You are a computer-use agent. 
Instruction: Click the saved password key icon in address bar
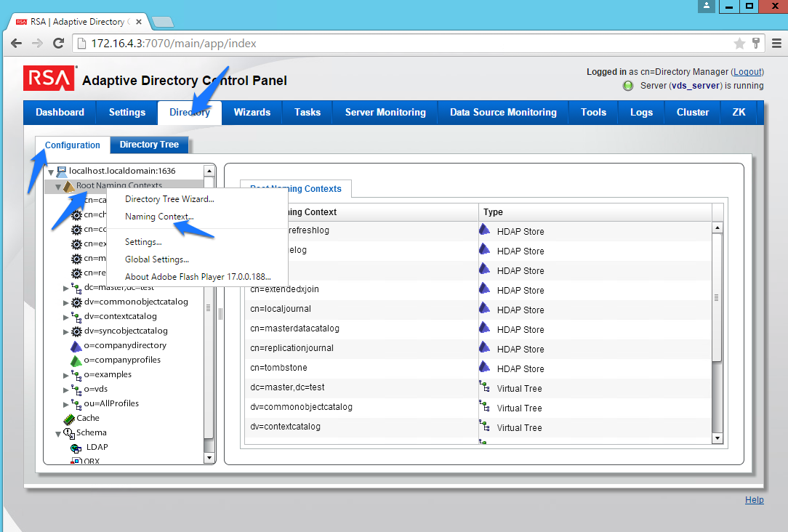click(755, 43)
